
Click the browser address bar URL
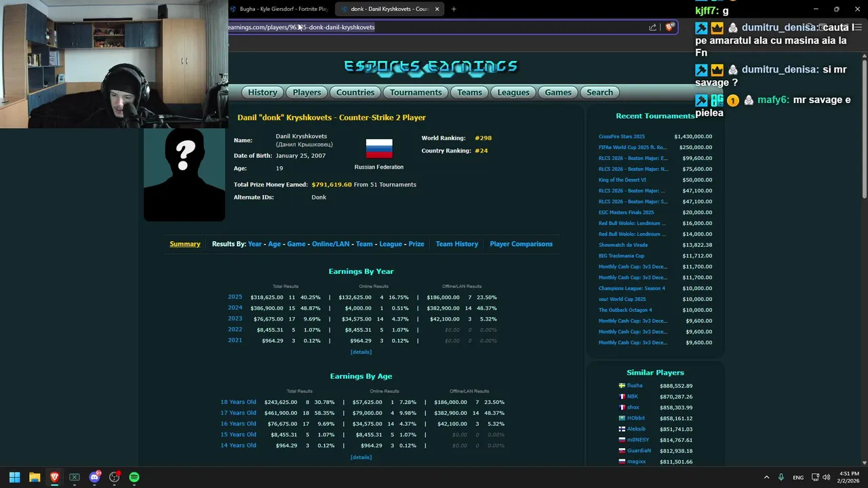pyautogui.click(x=301, y=27)
